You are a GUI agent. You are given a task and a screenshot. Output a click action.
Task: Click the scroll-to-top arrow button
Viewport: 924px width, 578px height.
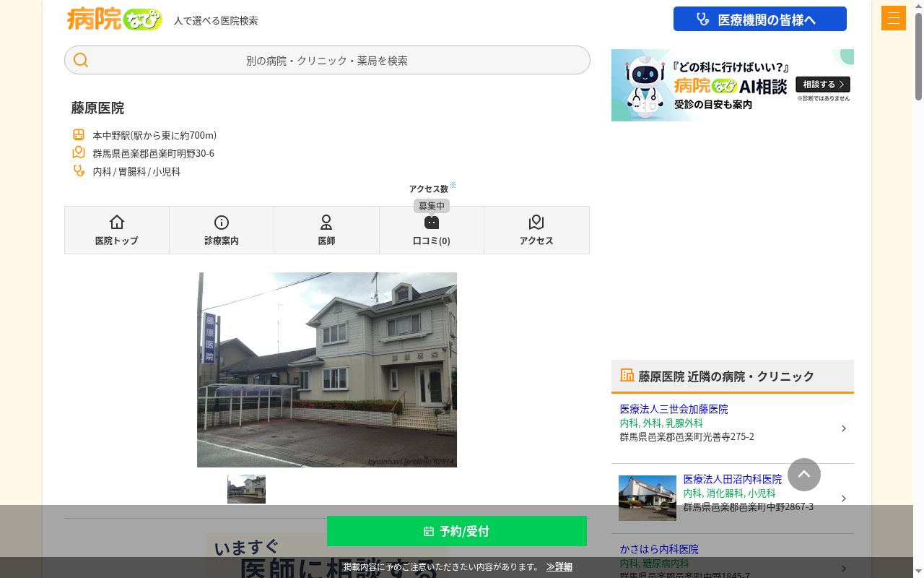pos(804,475)
